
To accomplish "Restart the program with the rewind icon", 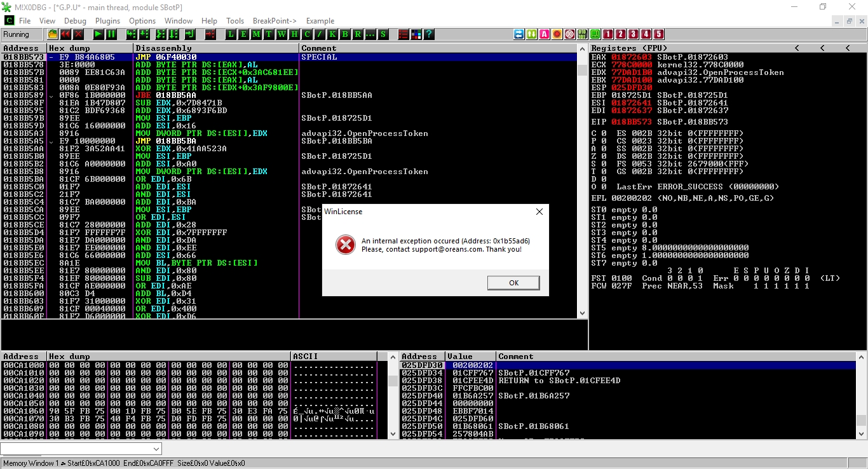I will [x=65, y=34].
